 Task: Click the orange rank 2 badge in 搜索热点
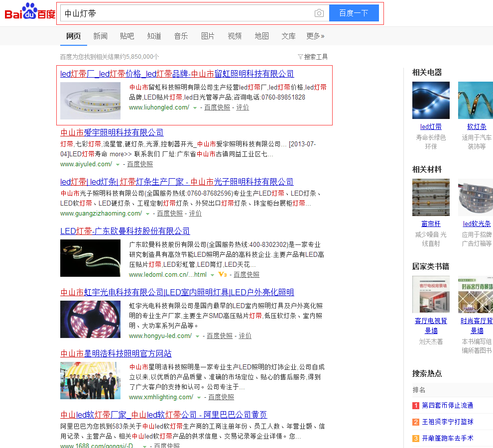pos(416,422)
